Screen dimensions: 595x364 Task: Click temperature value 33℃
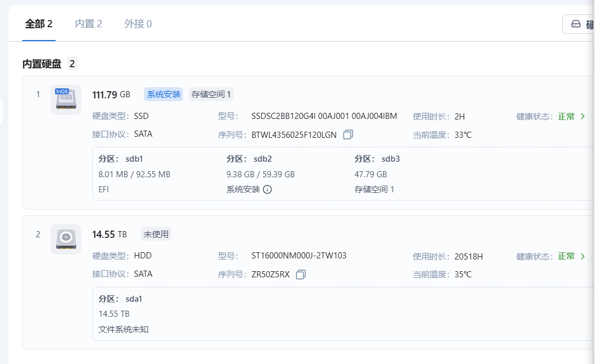click(463, 135)
